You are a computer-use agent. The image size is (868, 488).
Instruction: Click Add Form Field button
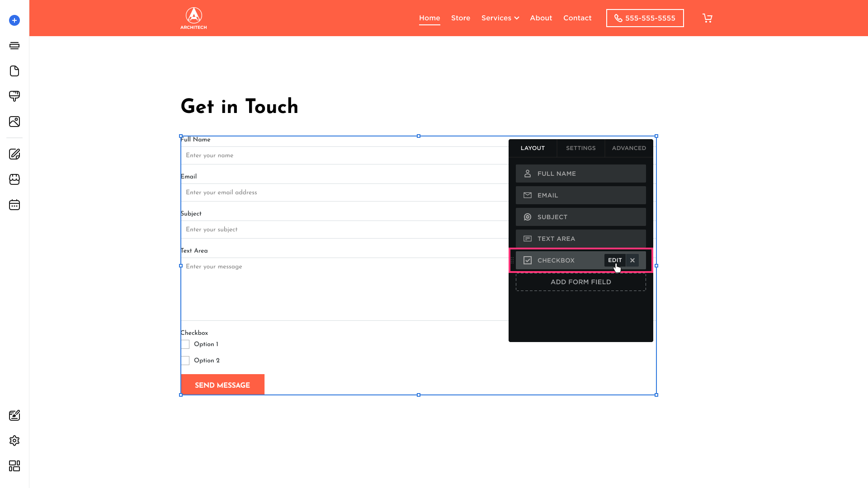(580, 282)
